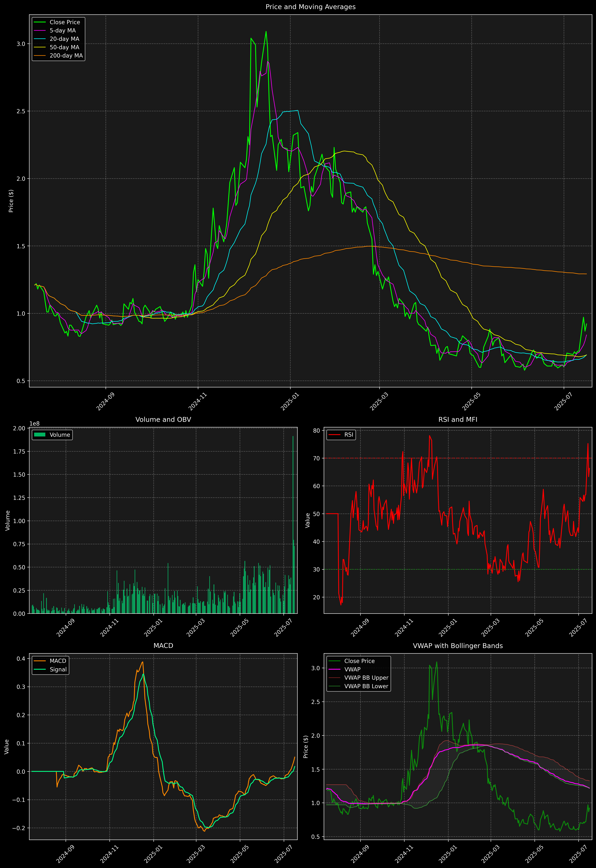
Task: Click the 2.5 tick on the VWAP chart axis
Action: (316, 702)
